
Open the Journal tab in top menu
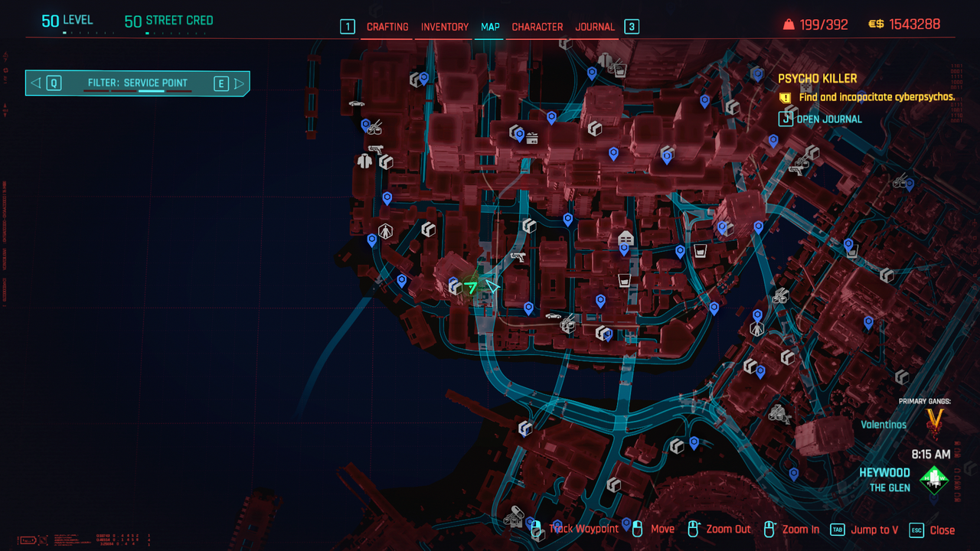pos(595,27)
